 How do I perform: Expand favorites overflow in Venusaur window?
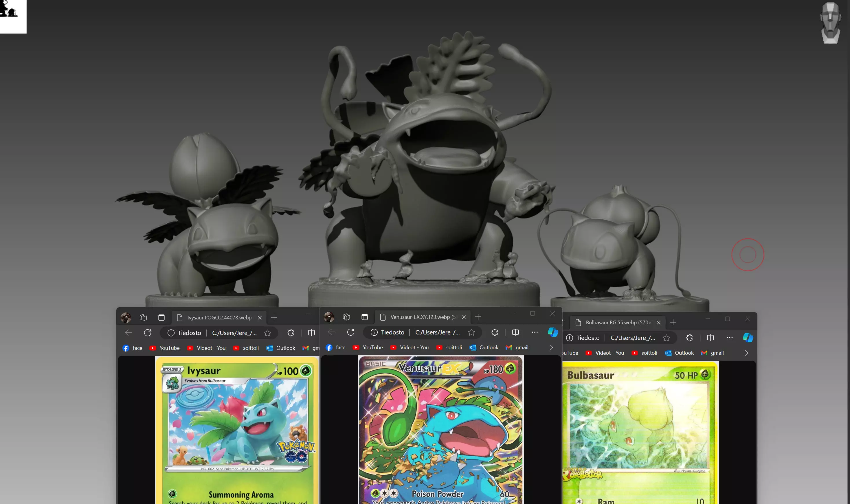click(551, 347)
